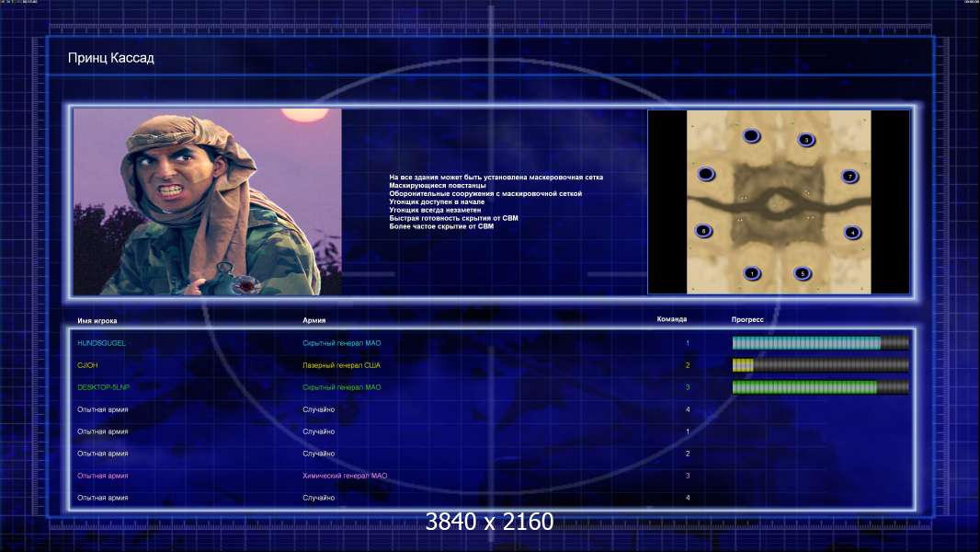Click 'Случайно' in the AI row with team 2
Screen dimensions: 980x552
(319, 454)
